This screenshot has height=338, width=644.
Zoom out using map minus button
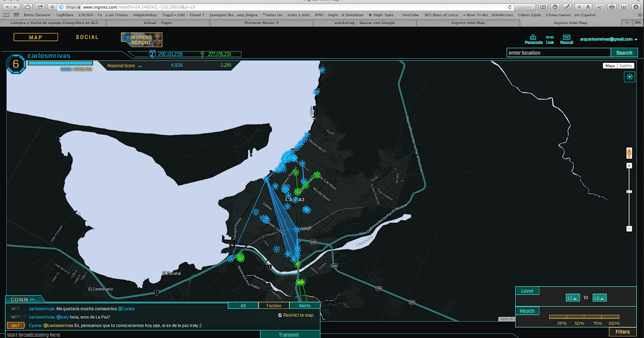coord(629,229)
